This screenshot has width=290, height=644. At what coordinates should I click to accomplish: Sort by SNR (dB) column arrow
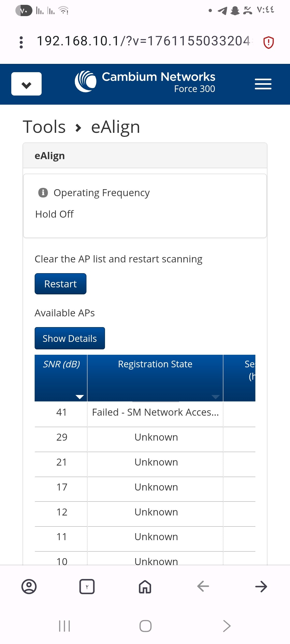pos(80,397)
